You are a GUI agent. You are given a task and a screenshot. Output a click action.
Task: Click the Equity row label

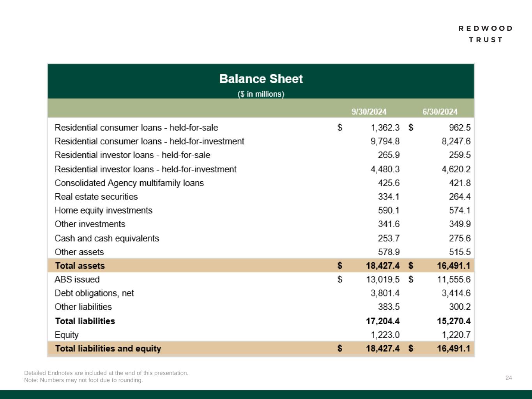pos(66,335)
